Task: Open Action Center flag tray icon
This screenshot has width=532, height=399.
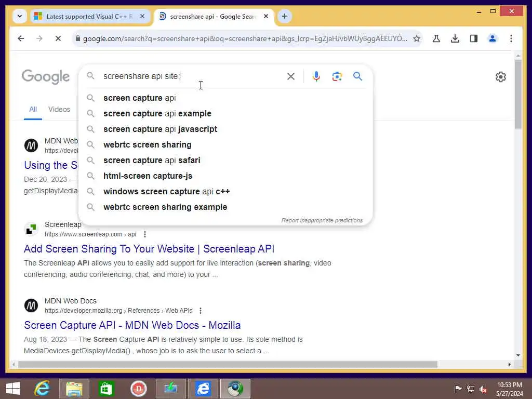Action: 458,389
